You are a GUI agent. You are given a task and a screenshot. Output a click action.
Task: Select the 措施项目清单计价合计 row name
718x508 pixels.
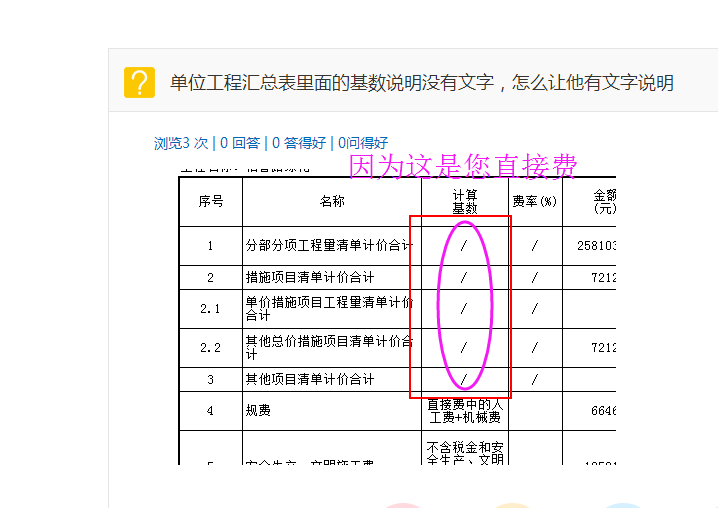click(x=310, y=277)
